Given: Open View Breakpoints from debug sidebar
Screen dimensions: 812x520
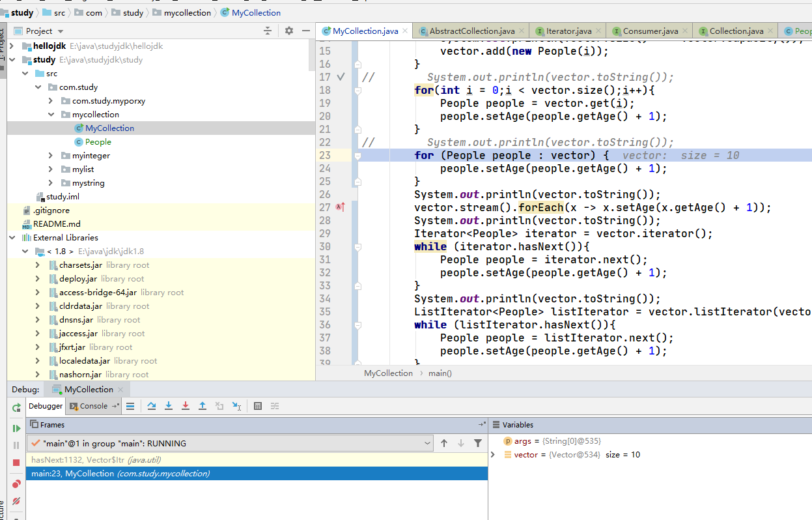Looking at the screenshot, I should [x=16, y=484].
